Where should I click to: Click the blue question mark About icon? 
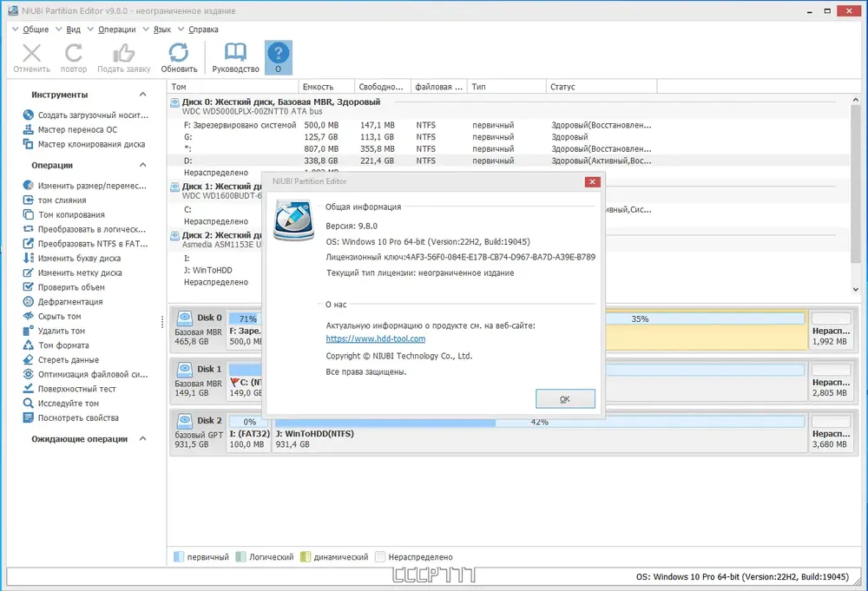point(278,53)
